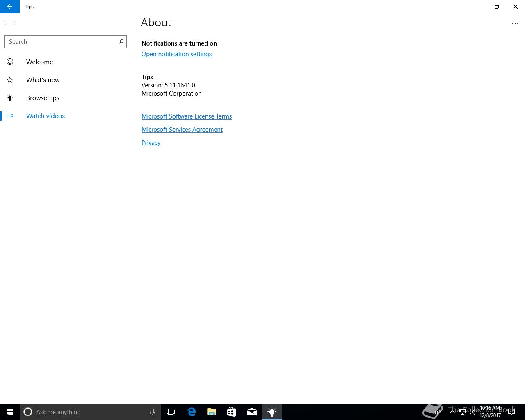This screenshot has height=420, width=525.
Task: Open Task View from the taskbar
Action: coord(171,412)
